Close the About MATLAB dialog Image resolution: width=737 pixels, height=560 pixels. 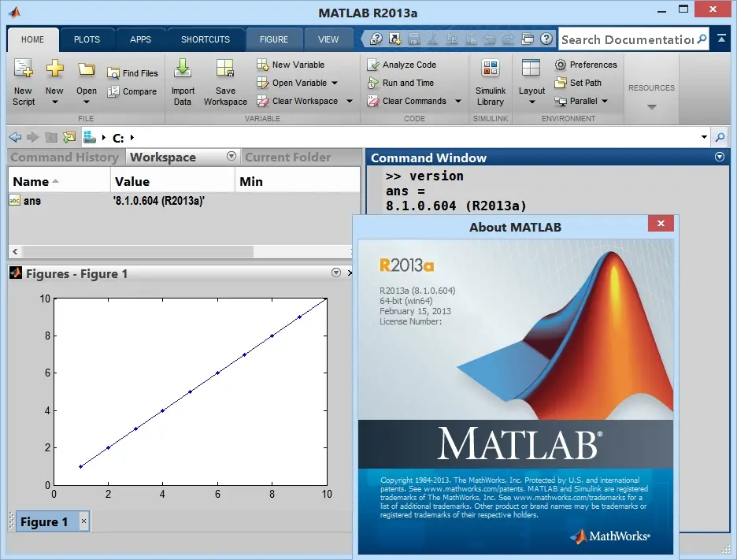pyautogui.click(x=661, y=224)
